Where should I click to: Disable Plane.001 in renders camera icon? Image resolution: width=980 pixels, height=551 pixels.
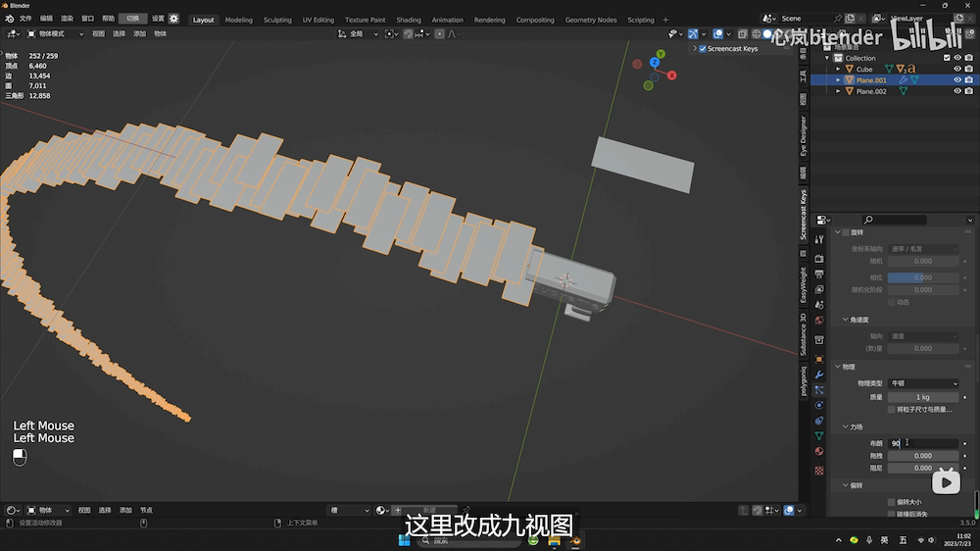(x=969, y=80)
